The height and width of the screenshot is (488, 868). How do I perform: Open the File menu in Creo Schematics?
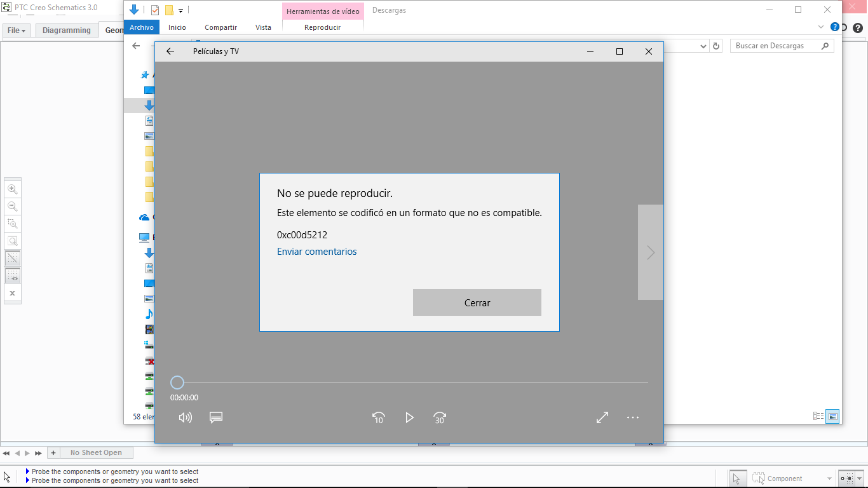point(17,30)
